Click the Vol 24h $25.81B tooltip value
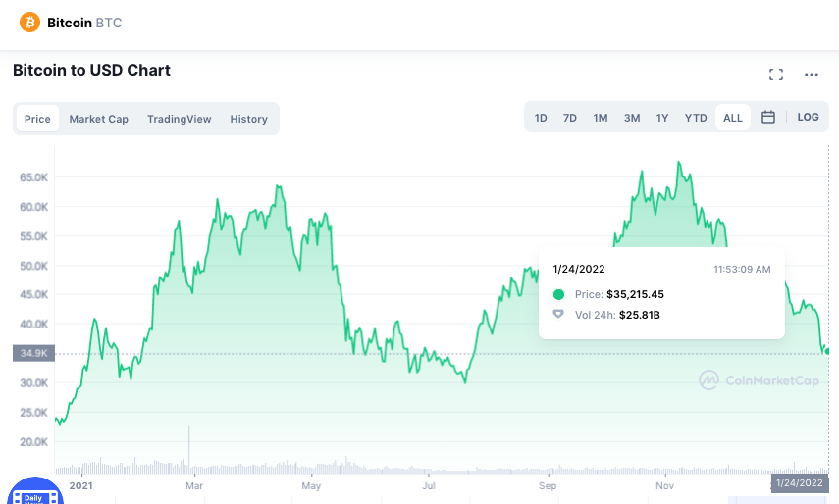Screen dimensions: 839x504 click(640, 315)
